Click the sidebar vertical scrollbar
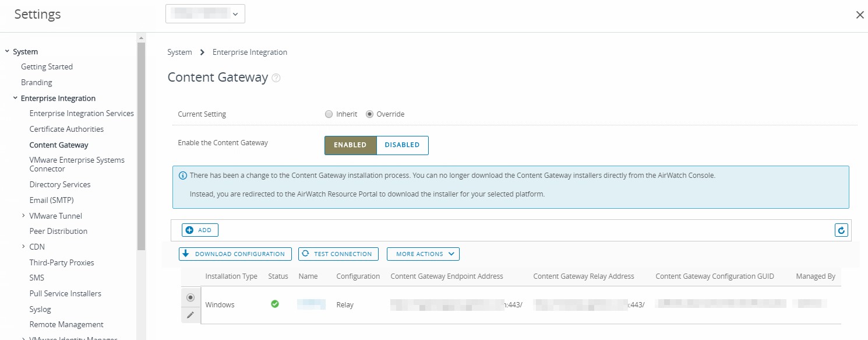Viewport: 868px width, 340px height. pos(141,146)
